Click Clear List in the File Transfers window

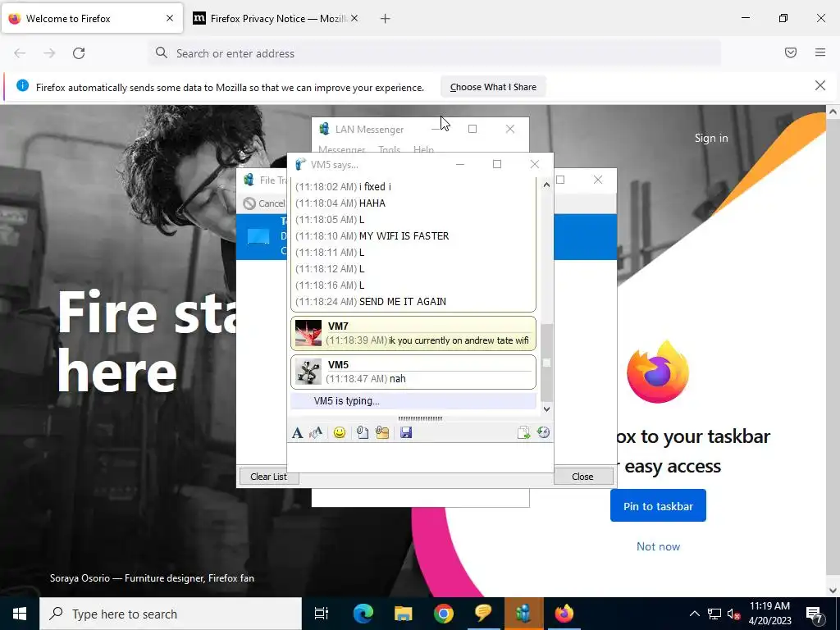(x=268, y=477)
